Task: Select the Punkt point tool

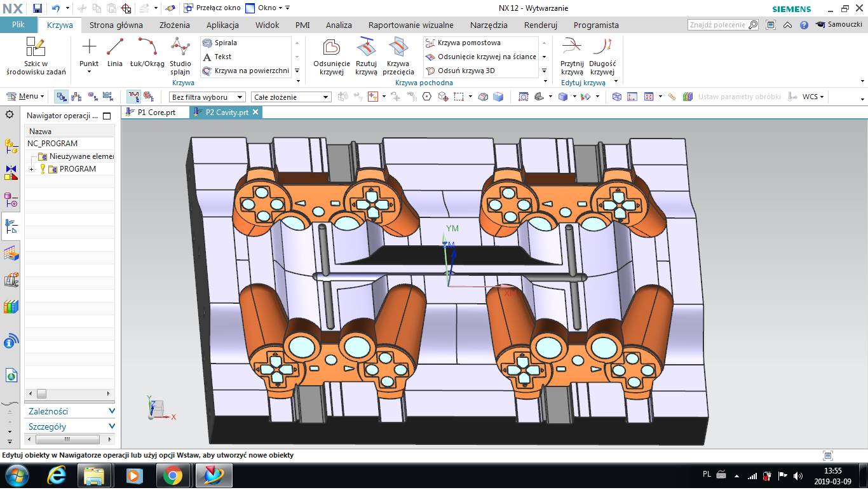Action: click(x=89, y=52)
